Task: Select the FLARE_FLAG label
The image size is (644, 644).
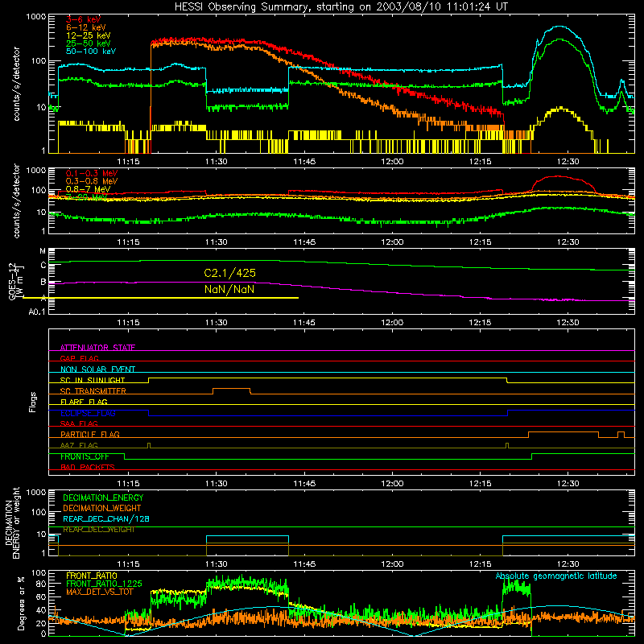Action: 84,402
